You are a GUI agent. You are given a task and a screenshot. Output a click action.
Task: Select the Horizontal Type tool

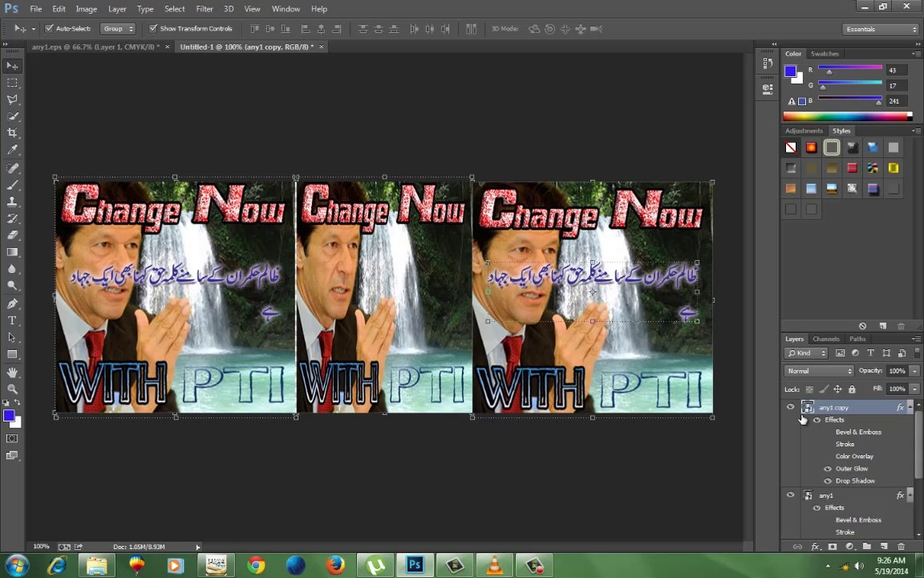tap(12, 320)
